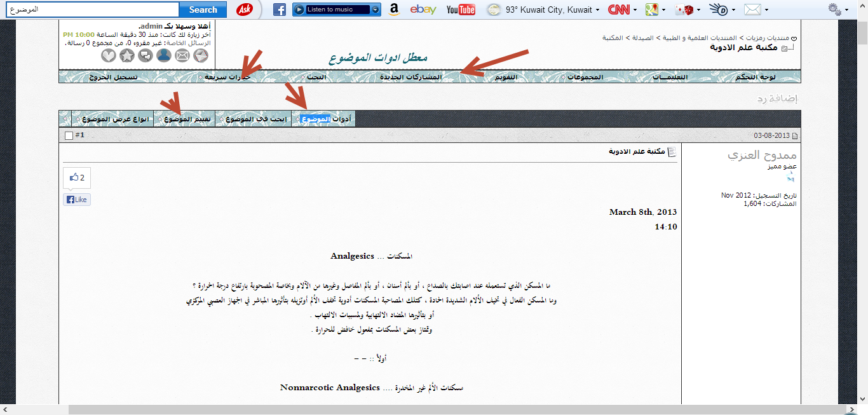
Task: Expand the Kuwait City weather dropdown
Action: pos(598,10)
